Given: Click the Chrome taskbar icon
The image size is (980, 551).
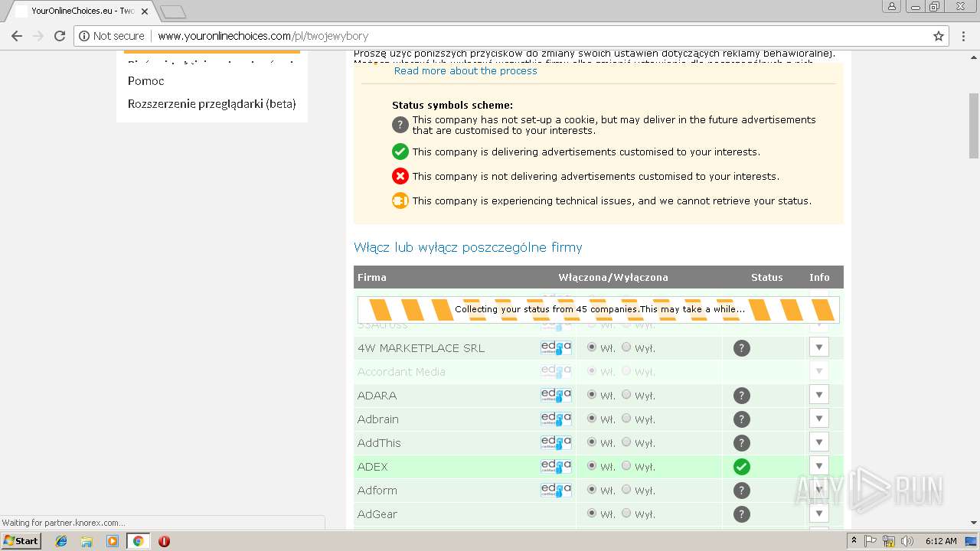Looking at the screenshot, I should 138,541.
